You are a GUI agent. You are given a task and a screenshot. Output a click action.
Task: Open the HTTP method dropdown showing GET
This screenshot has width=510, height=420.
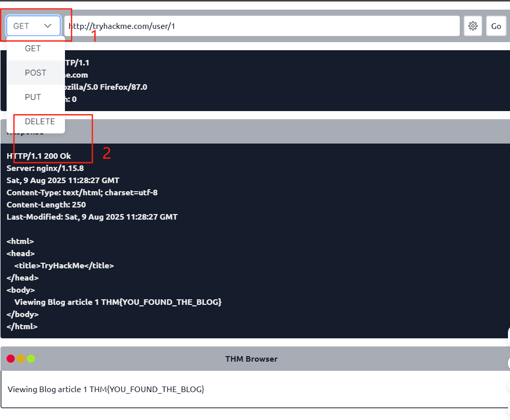pos(33,26)
